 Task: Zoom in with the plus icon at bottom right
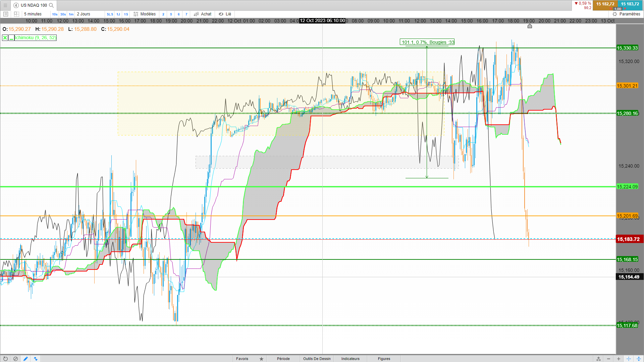[619, 359]
